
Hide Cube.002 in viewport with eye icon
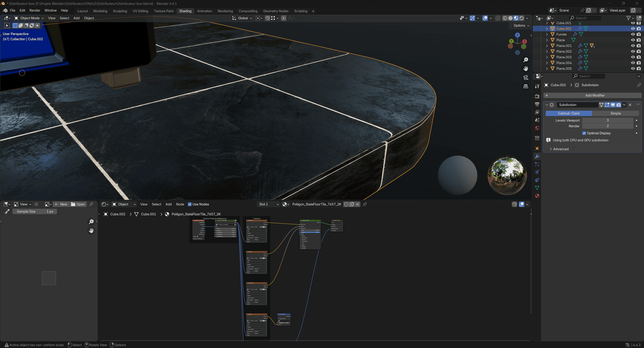[633, 29]
